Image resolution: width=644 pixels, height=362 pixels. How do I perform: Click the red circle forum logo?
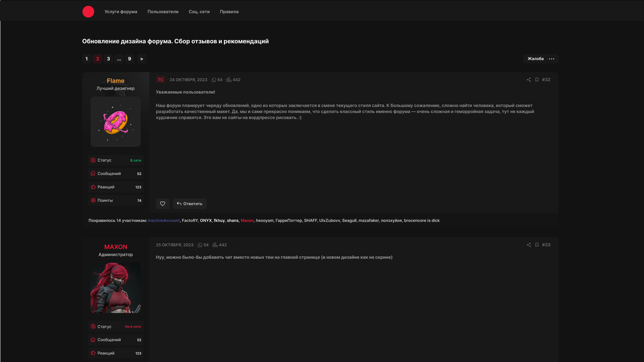coord(88,12)
